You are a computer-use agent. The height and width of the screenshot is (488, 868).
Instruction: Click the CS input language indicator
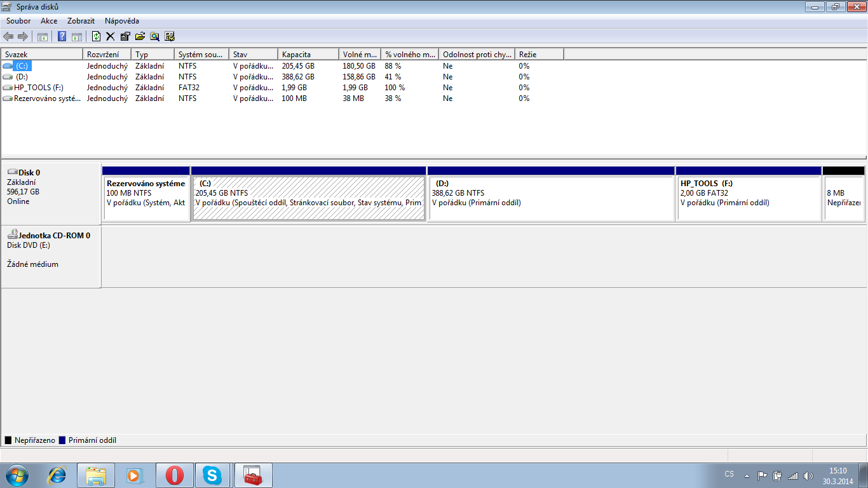coord(729,475)
